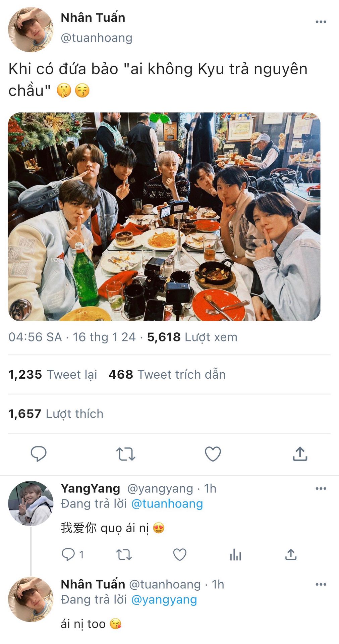Image resolution: width=339 pixels, height=644 pixels.
Task: View the 468 Tweet trích dẫn list
Action: pyautogui.click(x=167, y=374)
